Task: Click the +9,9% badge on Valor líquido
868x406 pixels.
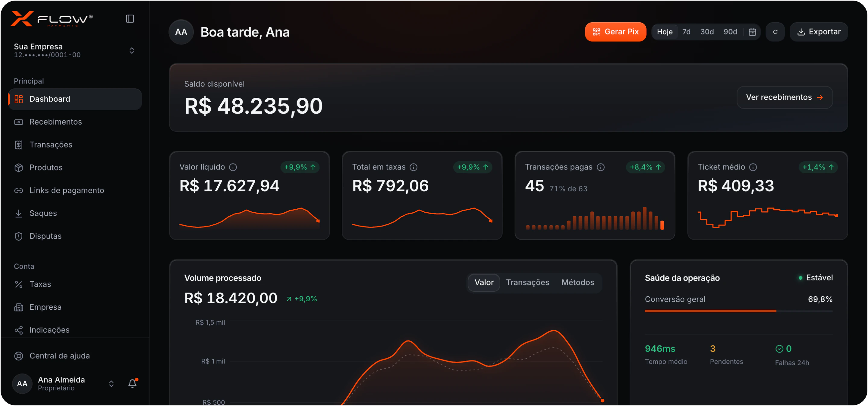Action: (x=300, y=167)
